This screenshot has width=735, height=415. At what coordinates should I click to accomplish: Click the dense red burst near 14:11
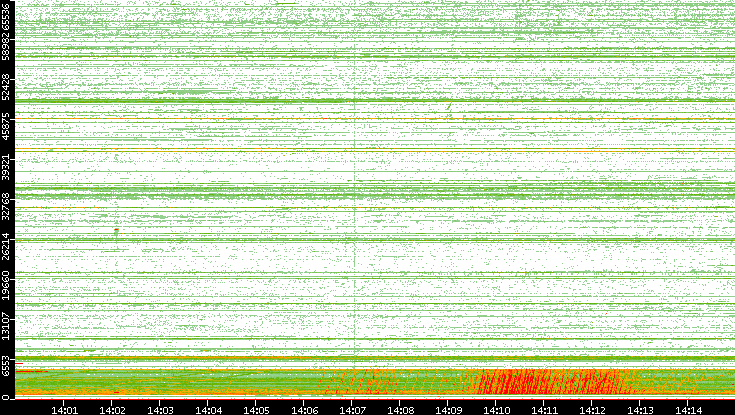(540, 382)
